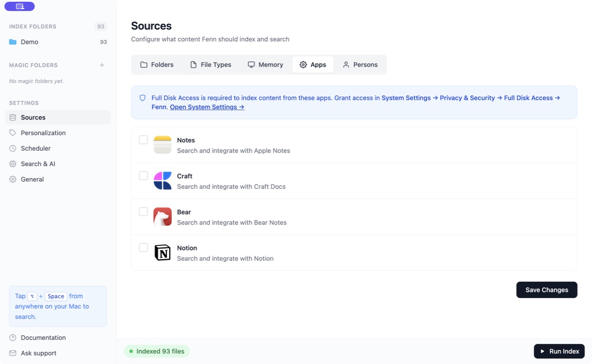Follow the Open System Settings link
The image size is (592, 364).
coord(207,107)
